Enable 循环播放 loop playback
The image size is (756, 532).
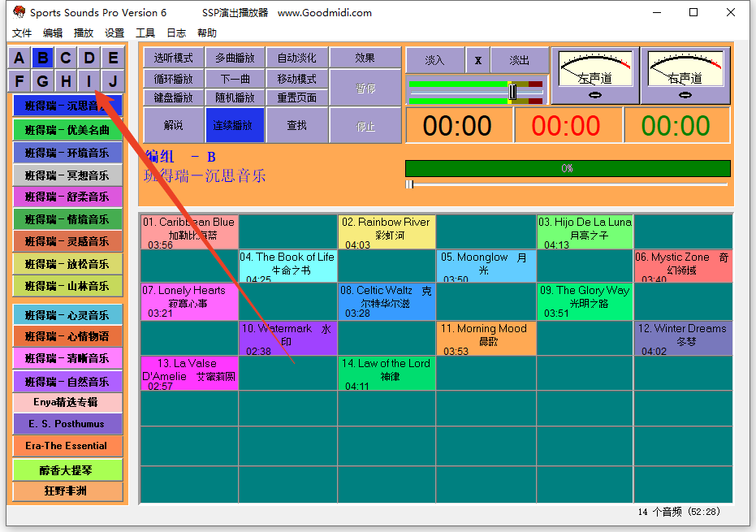173,79
